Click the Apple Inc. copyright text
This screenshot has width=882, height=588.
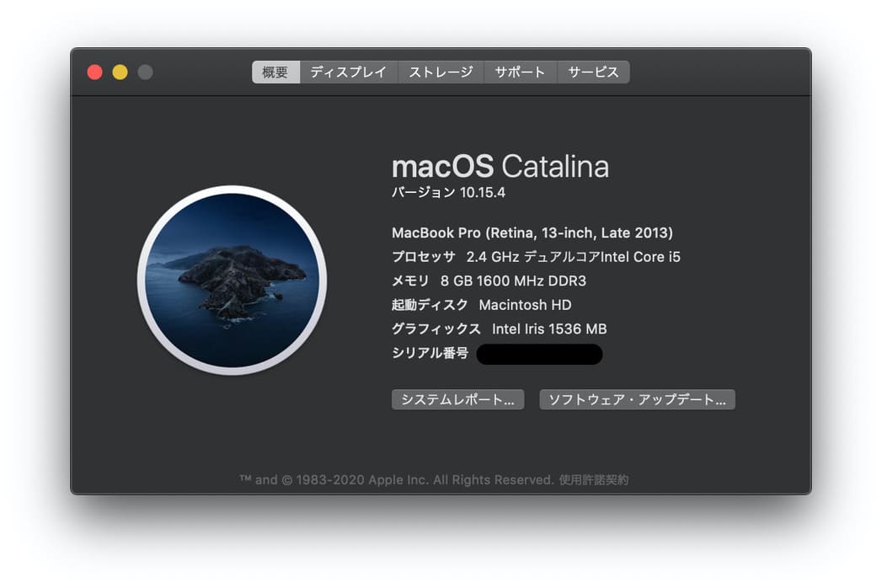(x=397, y=480)
